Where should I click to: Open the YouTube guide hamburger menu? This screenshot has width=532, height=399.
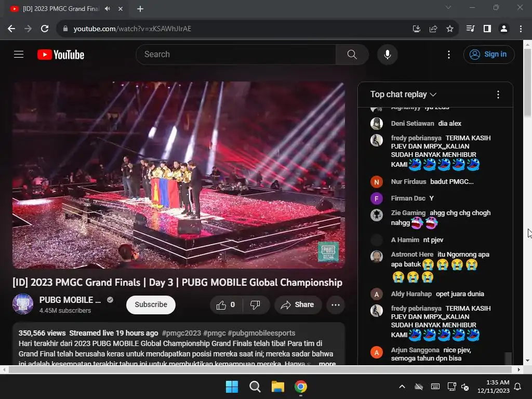point(19,54)
